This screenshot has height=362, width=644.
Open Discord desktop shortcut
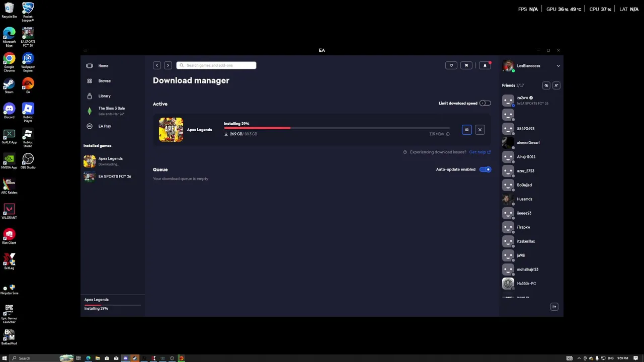coord(9,111)
